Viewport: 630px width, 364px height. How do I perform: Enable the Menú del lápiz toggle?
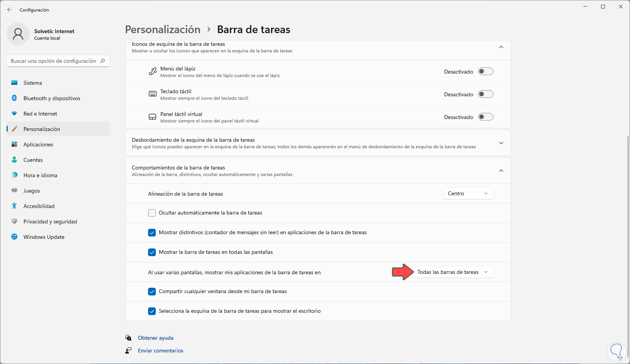[485, 71]
